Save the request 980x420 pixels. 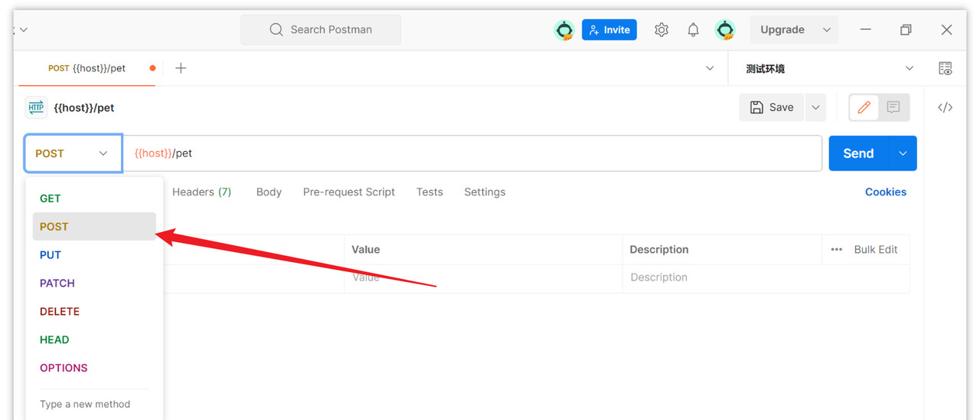pos(771,107)
